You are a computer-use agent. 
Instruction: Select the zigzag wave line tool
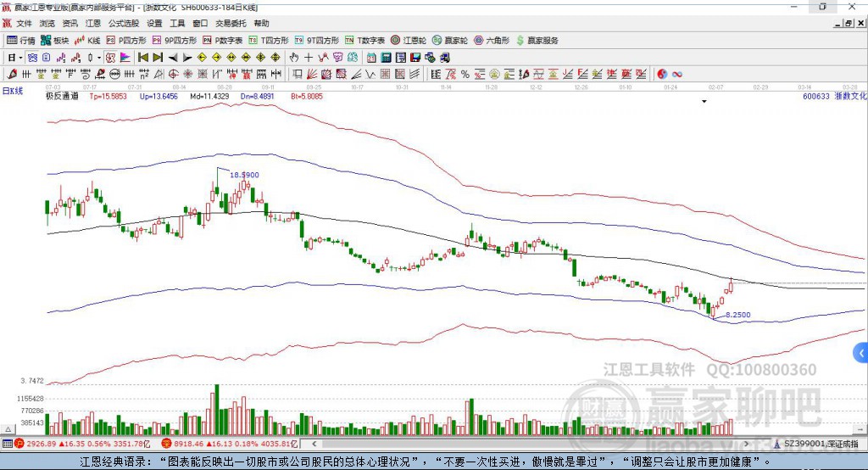click(x=370, y=74)
